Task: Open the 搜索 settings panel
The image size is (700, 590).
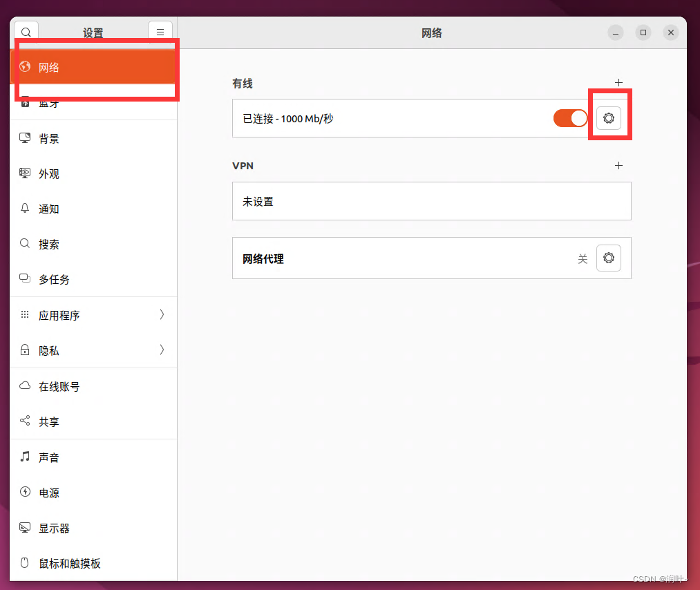Action: point(93,244)
